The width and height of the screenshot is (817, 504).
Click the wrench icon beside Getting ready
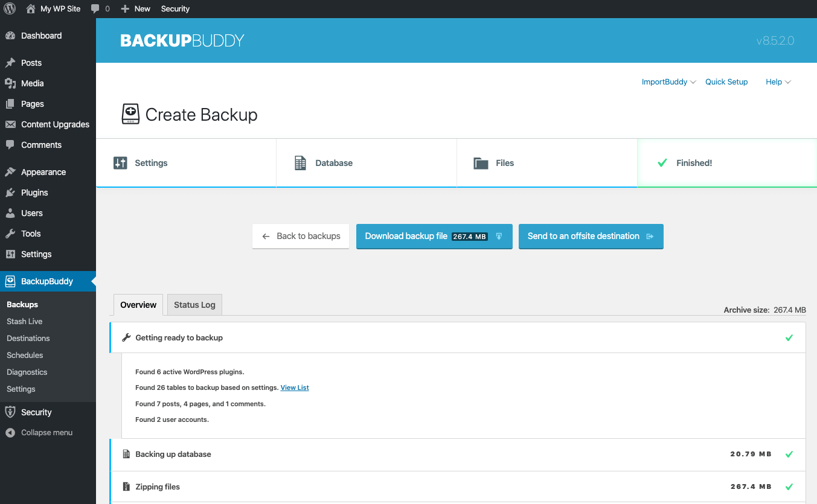coord(126,337)
